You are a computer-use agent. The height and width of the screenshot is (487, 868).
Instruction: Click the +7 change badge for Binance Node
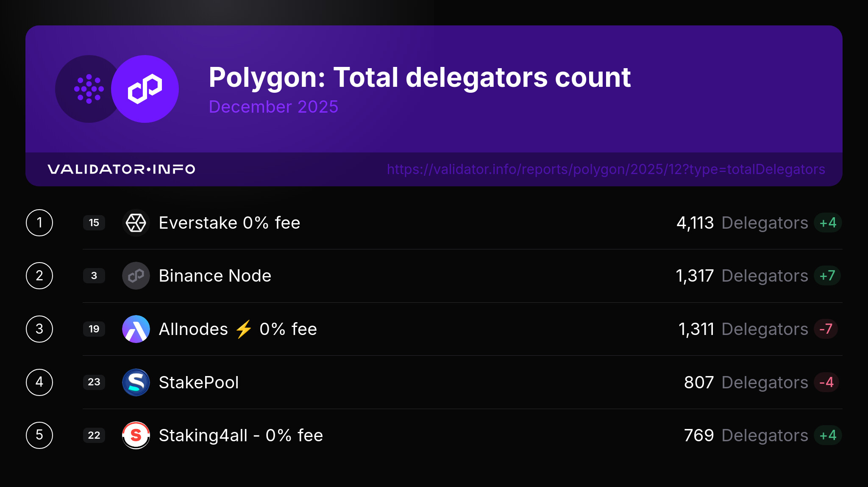click(827, 276)
